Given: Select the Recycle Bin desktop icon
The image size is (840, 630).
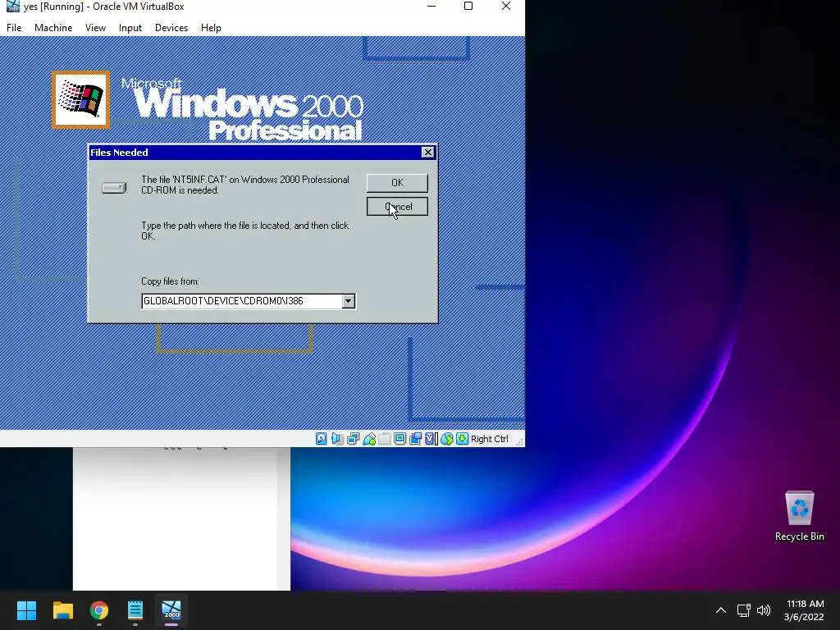Looking at the screenshot, I should pyautogui.click(x=799, y=516).
